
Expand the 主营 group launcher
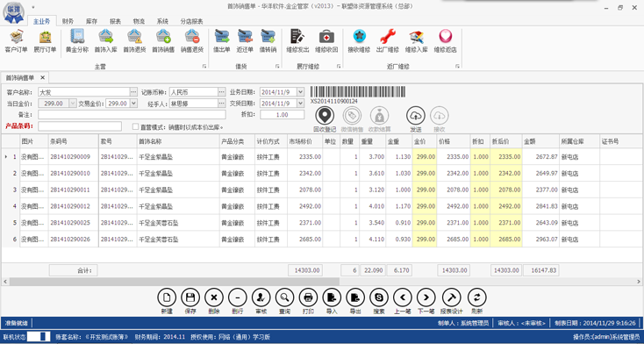(204, 66)
